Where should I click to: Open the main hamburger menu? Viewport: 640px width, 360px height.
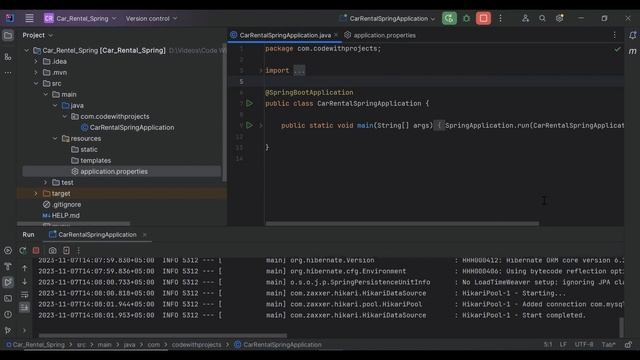pyautogui.click(x=29, y=18)
